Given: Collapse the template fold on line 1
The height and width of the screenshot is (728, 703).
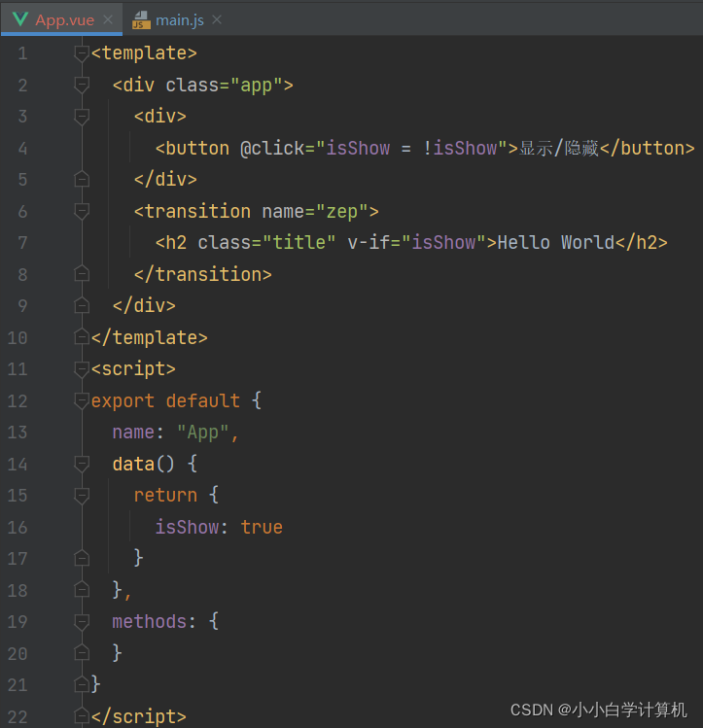Looking at the screenshot, I should pyautogui.click(x=82, y=53).
